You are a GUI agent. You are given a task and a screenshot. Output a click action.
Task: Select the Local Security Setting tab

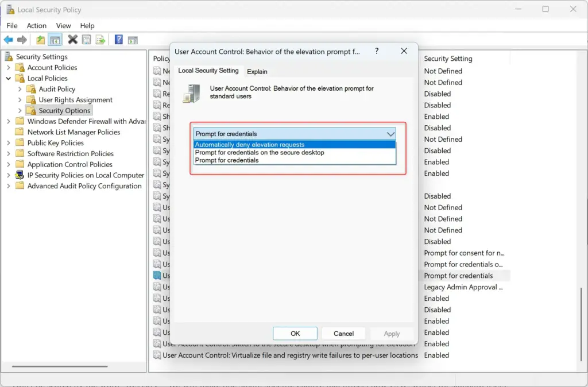point(208,71)
